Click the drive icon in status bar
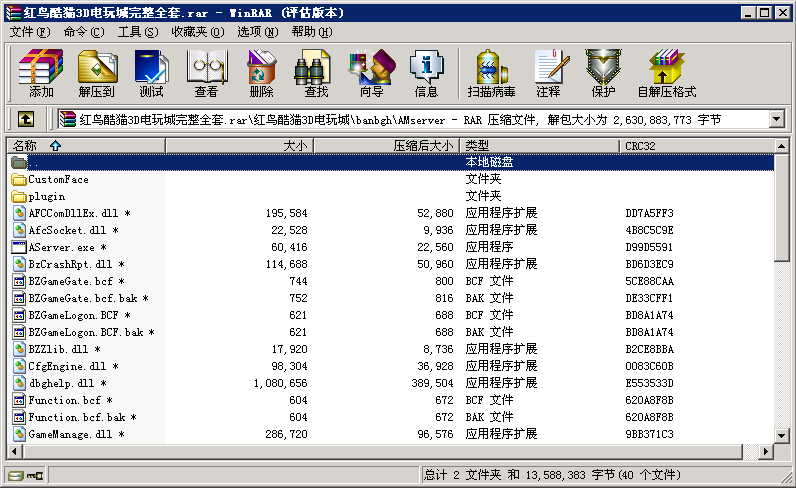The image size is (796, 488). coord(16,475)
